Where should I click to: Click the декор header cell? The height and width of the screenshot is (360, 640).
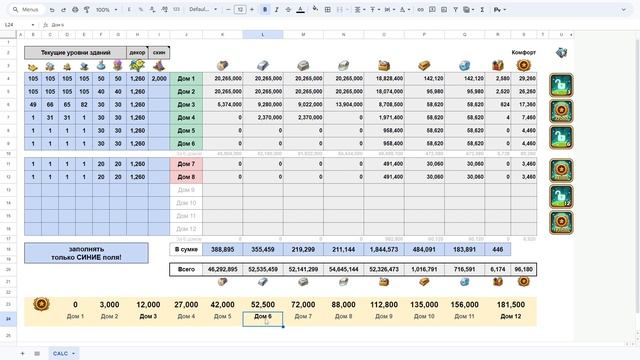pos(137,53)
